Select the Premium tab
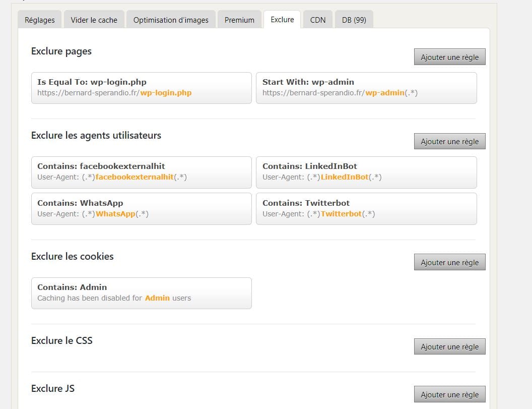 (x=239, y=20)
